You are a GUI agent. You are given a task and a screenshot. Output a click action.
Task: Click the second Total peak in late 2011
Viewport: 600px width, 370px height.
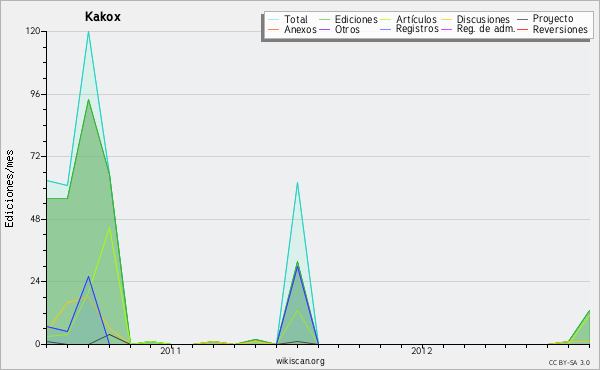point(297,183)
